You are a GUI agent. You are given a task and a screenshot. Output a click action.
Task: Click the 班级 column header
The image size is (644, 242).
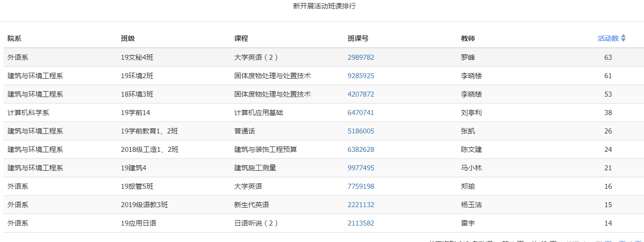pos(128,38)
